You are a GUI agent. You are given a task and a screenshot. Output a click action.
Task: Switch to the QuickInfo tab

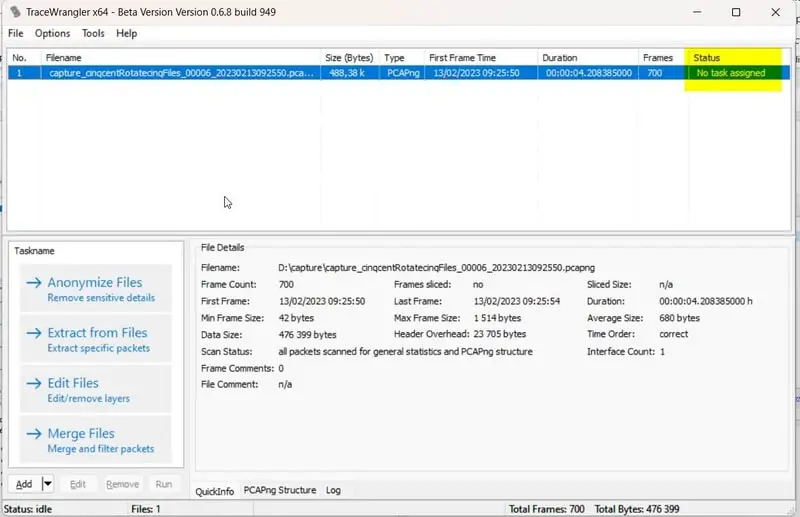(214, 491)
